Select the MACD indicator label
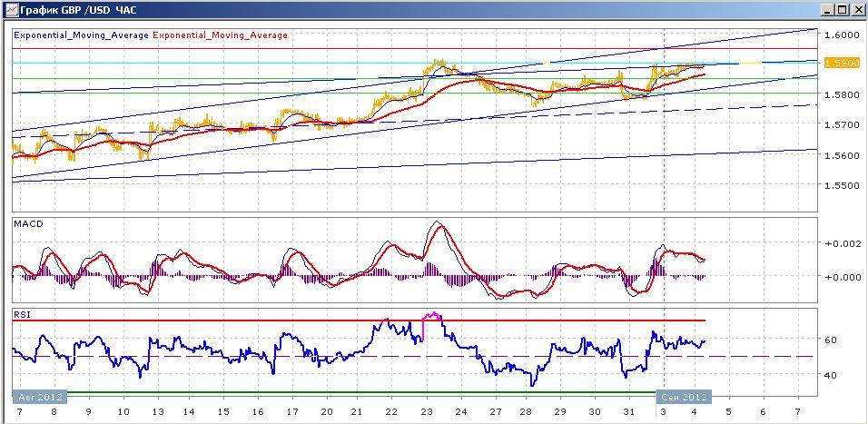Screen dimensions: 868x424 (26, 224)
